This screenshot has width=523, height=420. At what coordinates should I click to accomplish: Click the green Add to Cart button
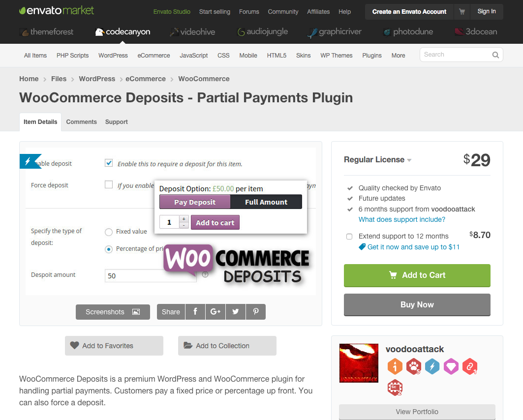(417, 275)
